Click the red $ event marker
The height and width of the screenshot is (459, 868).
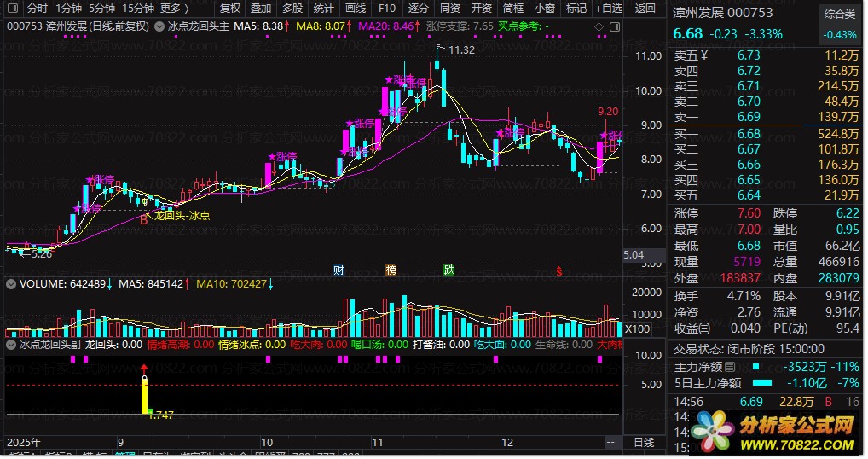pos(559,271)
